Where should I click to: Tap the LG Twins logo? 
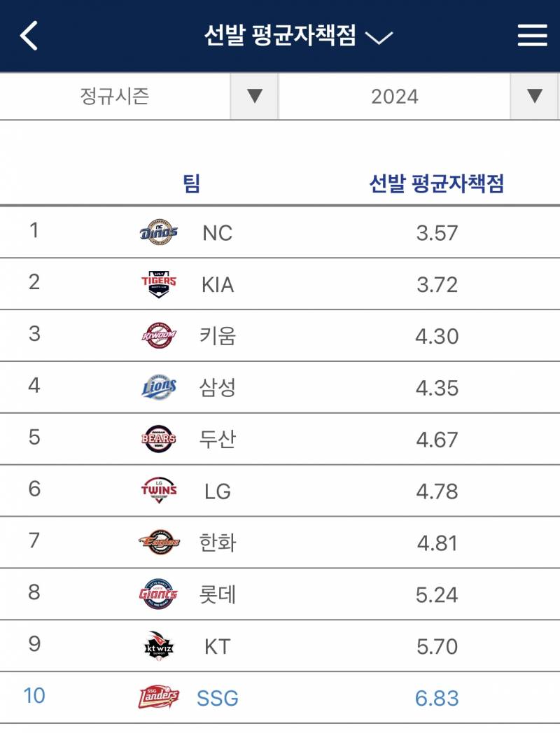[159, 490]
